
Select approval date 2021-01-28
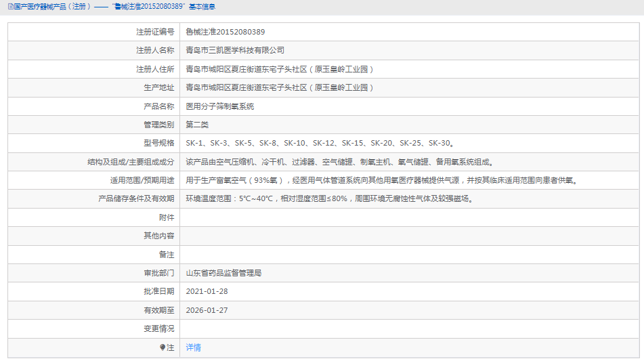(x=207, y=291)
